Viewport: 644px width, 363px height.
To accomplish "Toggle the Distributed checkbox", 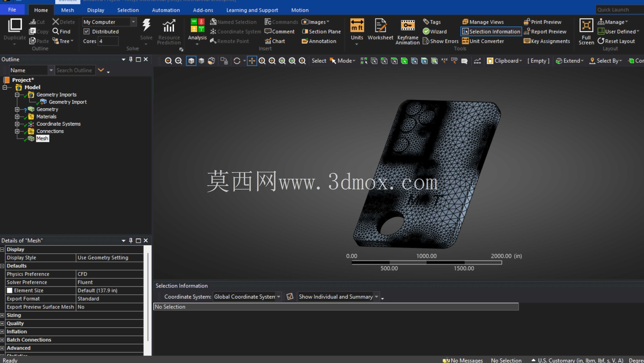I will pos(87,32).
